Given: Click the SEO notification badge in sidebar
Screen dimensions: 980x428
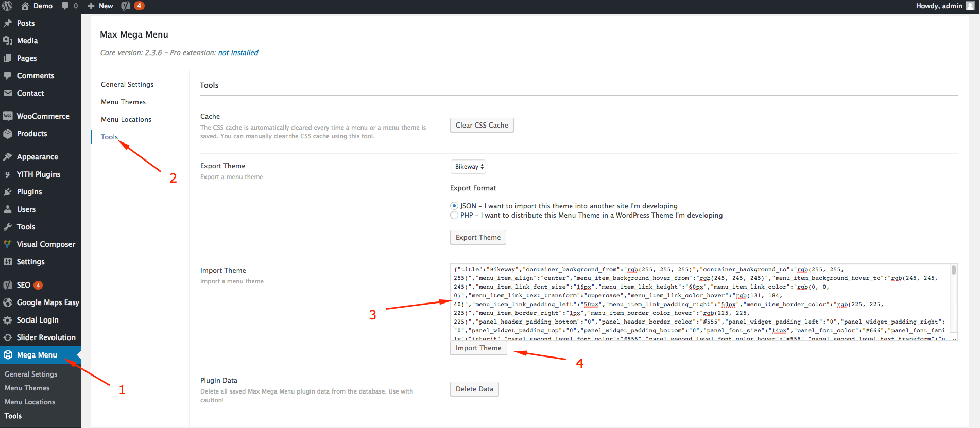Looking at the screenshot, I should click(x=38, y=285).
